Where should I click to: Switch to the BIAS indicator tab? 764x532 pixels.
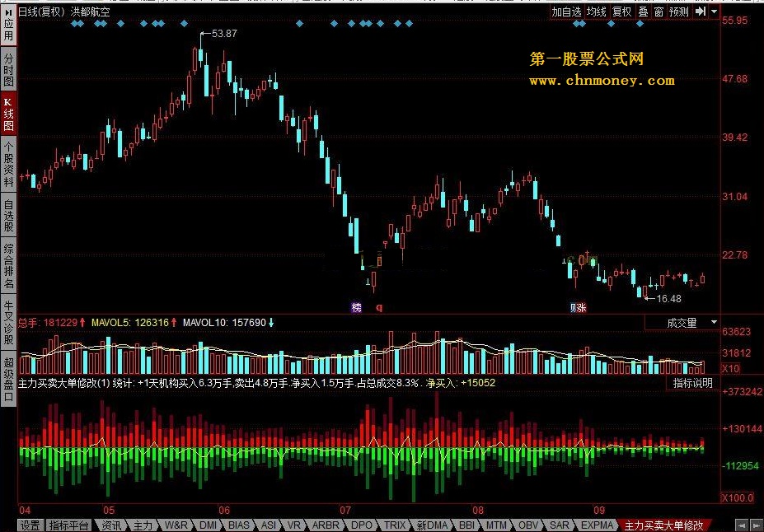tap(239, 525)
